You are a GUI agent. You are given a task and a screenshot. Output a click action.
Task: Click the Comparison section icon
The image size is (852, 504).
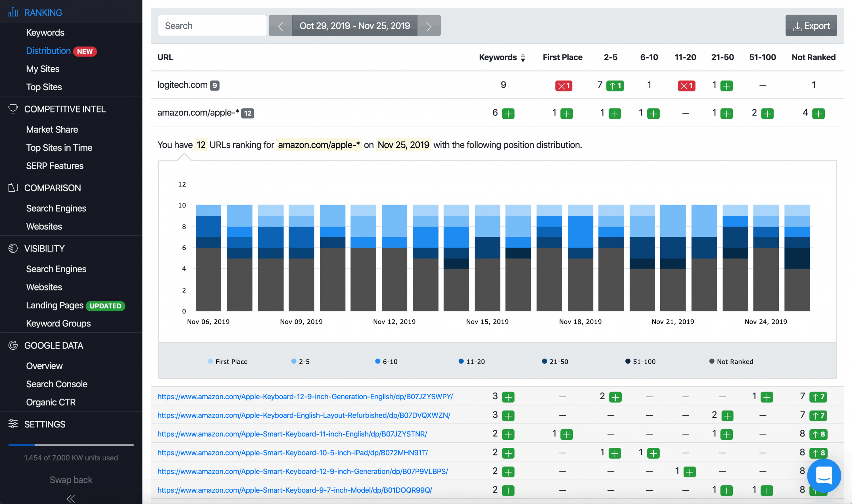(x=13, y=188)
